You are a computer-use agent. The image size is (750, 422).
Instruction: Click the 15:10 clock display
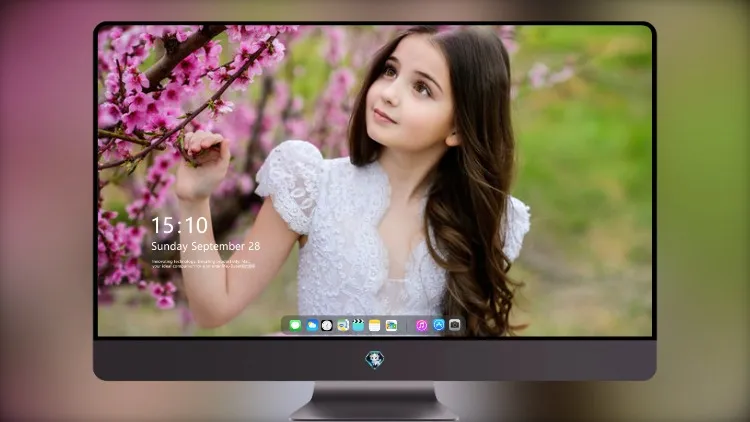click(x=179, y=225)
